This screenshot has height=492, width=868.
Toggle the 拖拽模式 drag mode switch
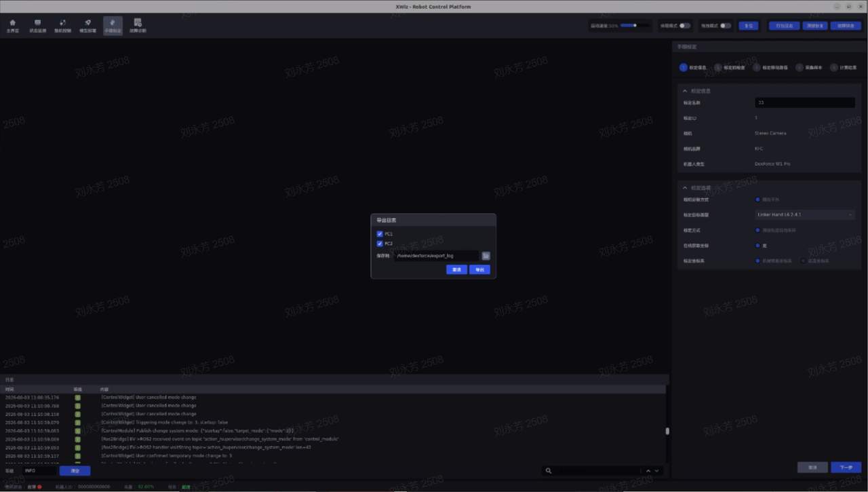pos(726,26)
